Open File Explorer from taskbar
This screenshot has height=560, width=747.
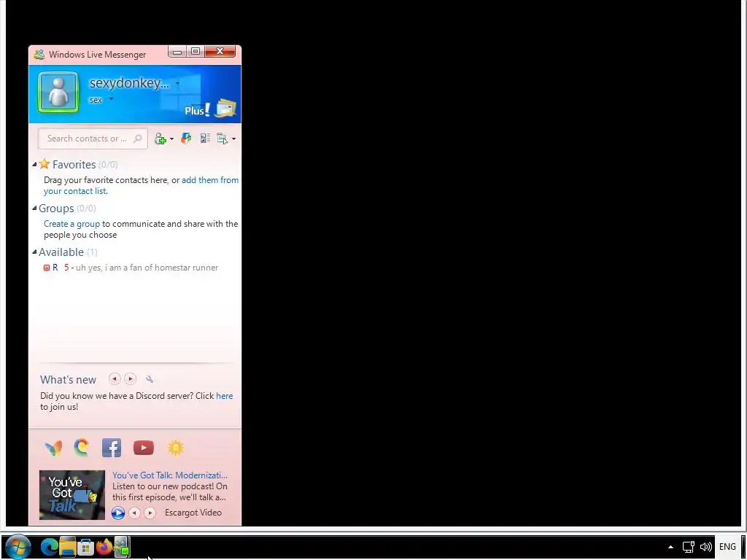point(68,547)
